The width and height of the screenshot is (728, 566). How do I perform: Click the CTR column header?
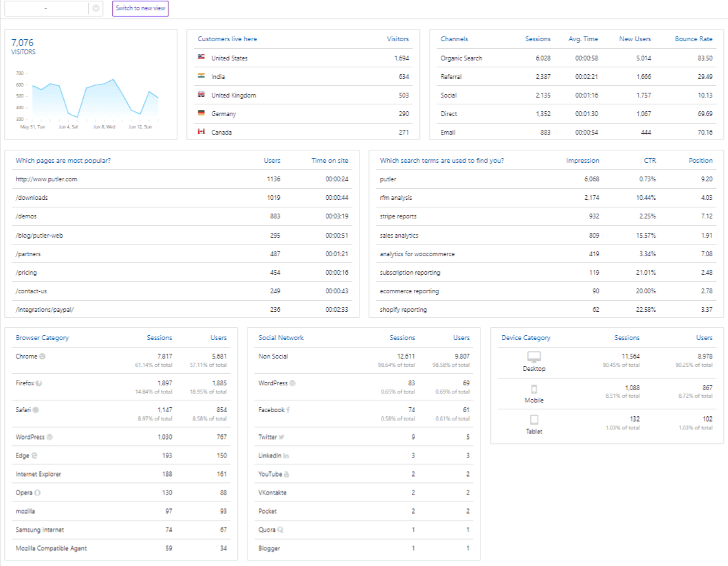650,161
